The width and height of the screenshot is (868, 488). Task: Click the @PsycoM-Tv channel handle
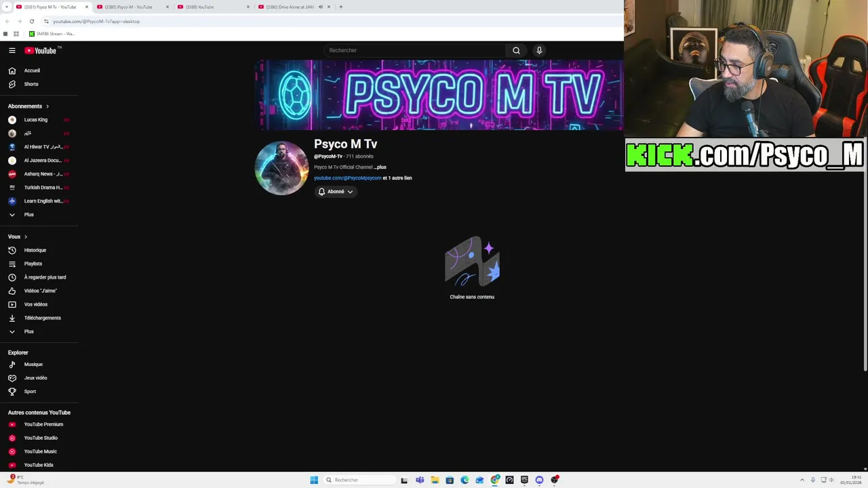tap(328, 157)
